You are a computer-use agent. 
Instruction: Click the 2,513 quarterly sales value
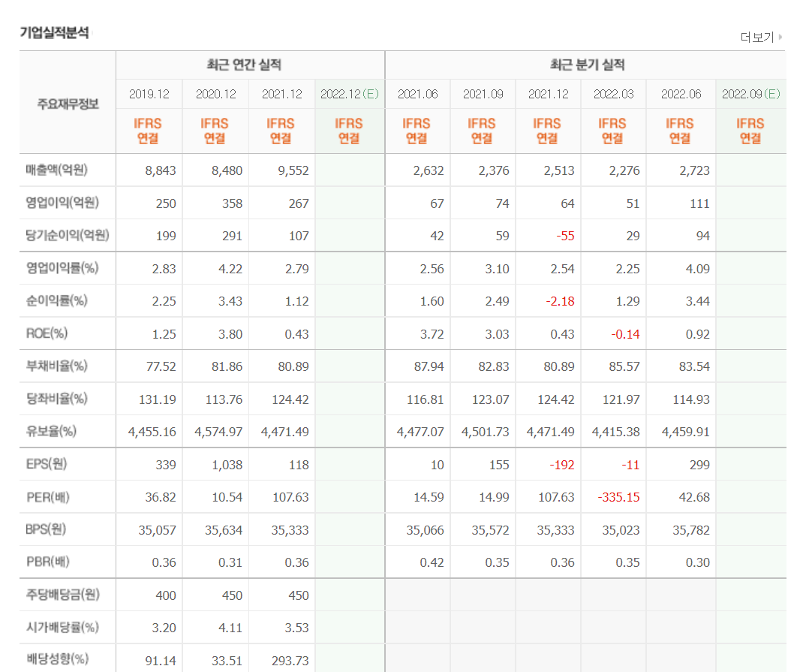tap(559, 170)
